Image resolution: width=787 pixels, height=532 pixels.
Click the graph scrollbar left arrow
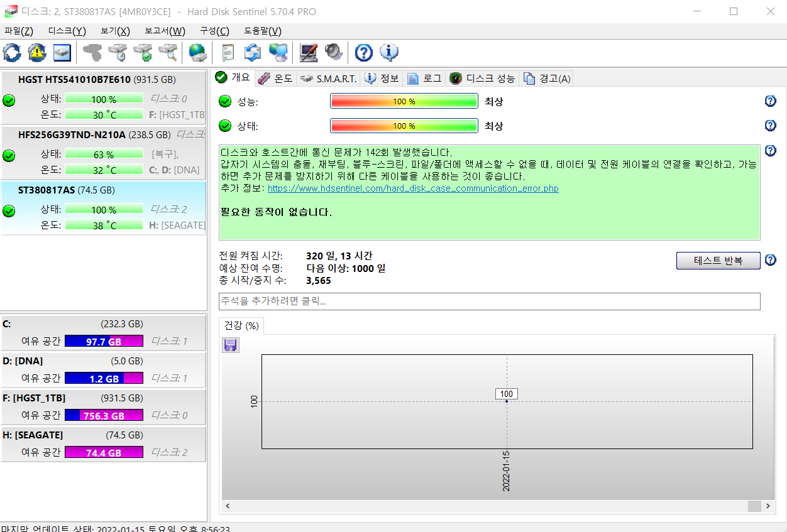228,506
